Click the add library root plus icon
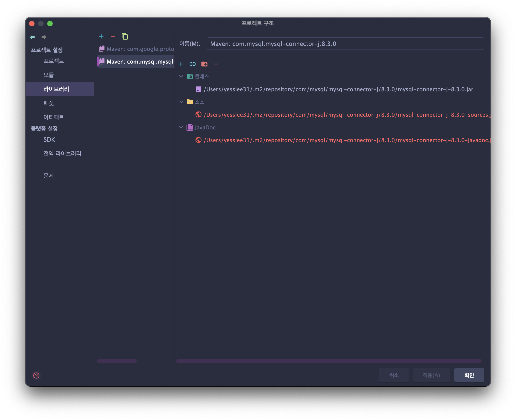Viewport: 516px width, 420px height. tap(181, 64)
